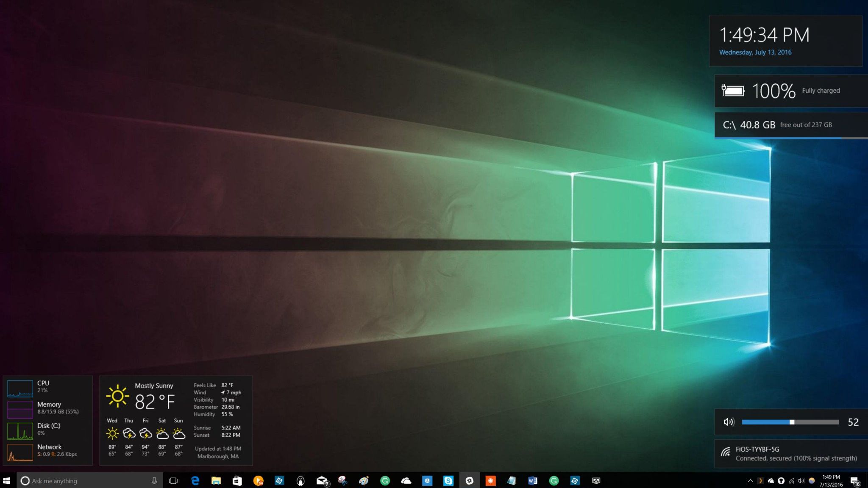Switch to the Slack taskbar app
The image size is (868, 488).
[x=469, y=480]
